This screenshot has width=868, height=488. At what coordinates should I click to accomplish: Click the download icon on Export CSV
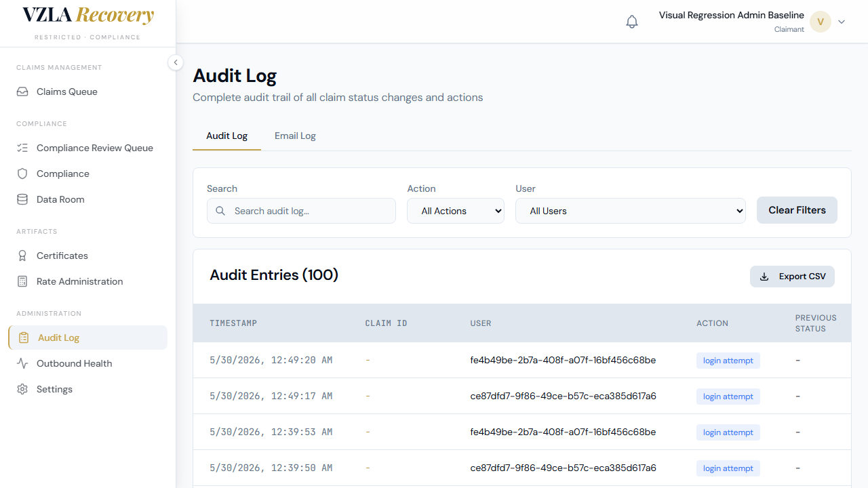point(764,277)
